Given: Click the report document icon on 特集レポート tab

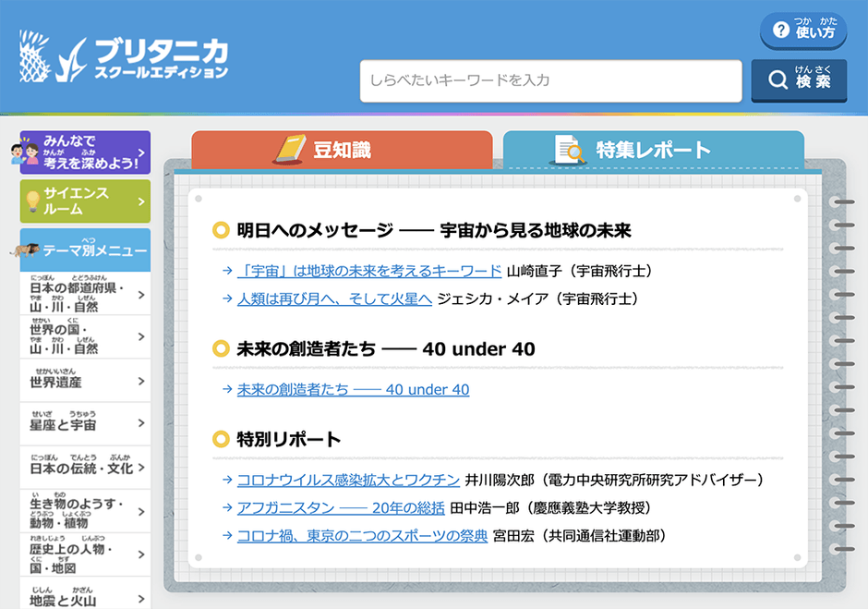Looking at the screenshot, I should 571,147.
